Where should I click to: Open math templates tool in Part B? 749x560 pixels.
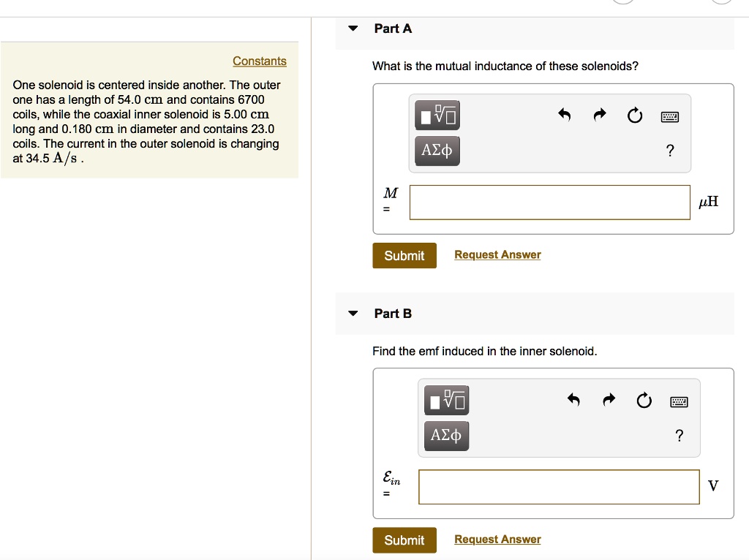coord(446,400)
